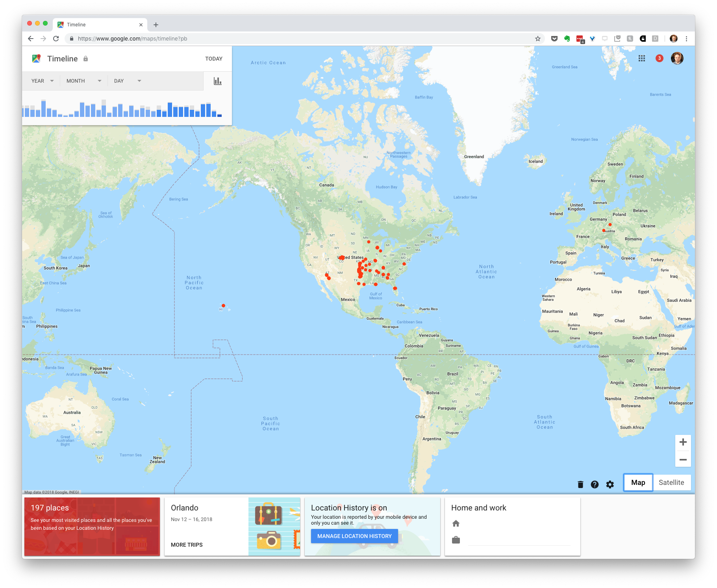The width and height of the screenshot is (717, 588).
Task: Select the Map view toggle
Action: pyautogui.click(x=638, y=483)
